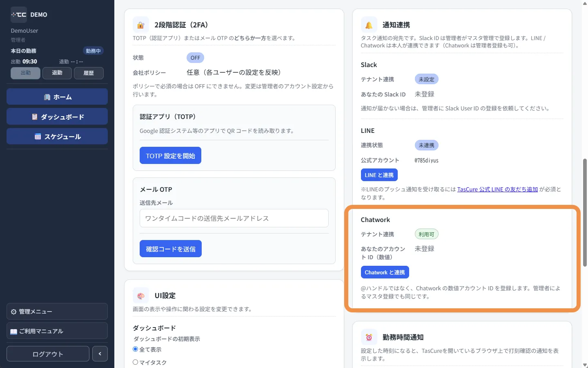Open ダッシュボード from the sidebar

pos(57,117)
